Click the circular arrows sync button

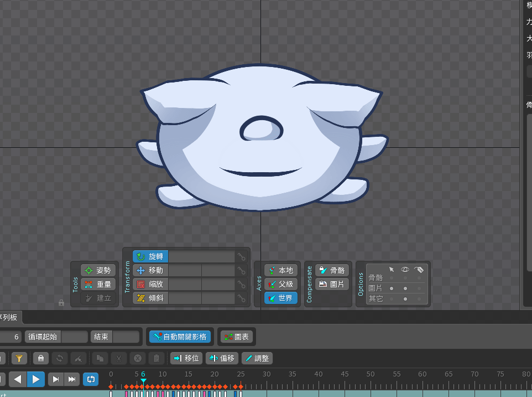(x=60, y=358)
